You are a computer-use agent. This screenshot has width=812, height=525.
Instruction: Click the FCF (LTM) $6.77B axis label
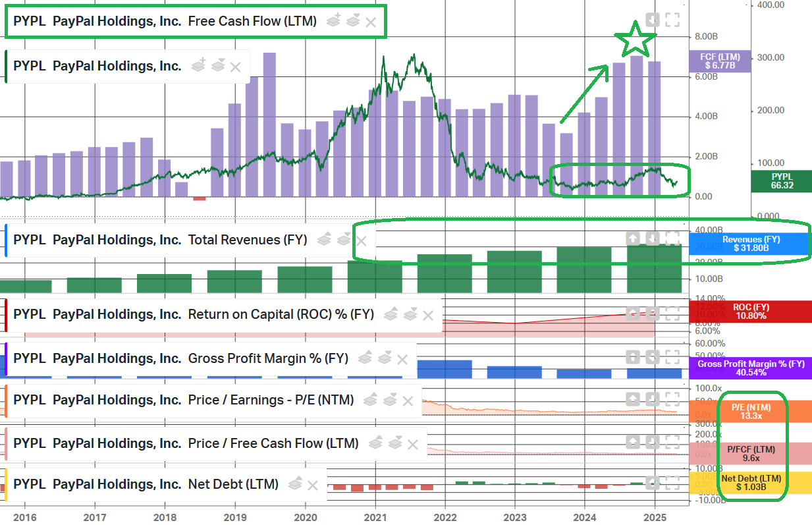pos(719,61)
